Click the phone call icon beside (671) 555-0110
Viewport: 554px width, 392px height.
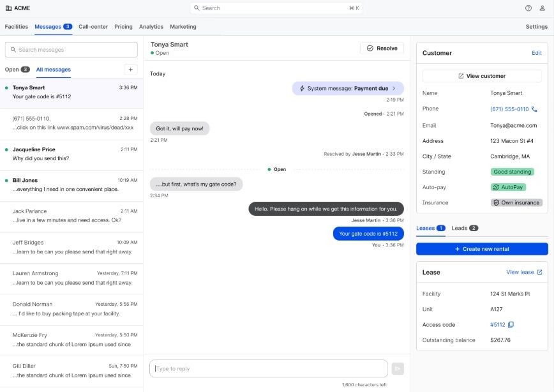(x=534, y=109)
